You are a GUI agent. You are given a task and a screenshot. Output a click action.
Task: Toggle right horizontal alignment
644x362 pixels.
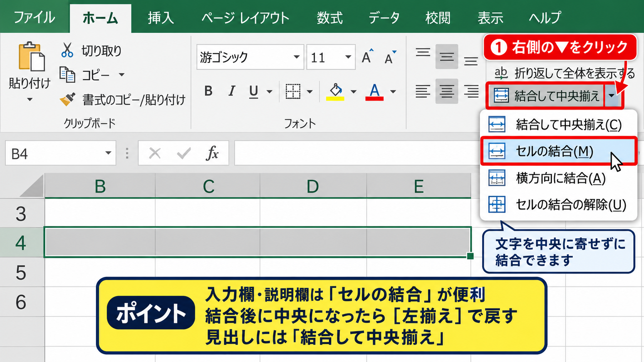(471, 92)
